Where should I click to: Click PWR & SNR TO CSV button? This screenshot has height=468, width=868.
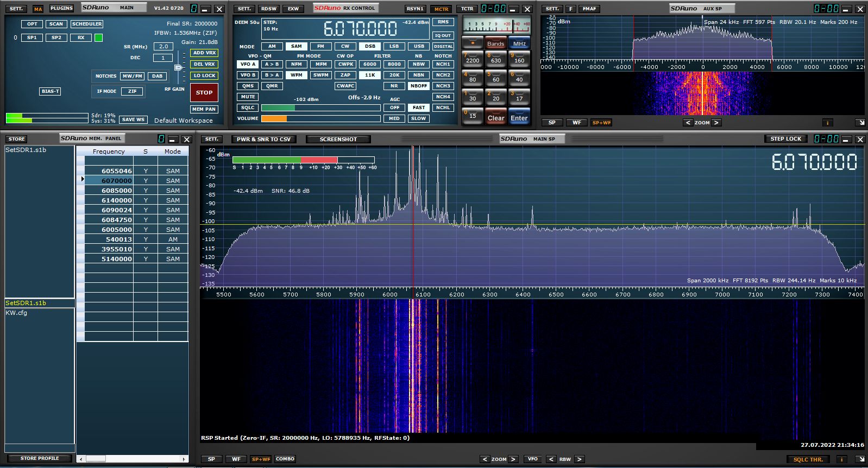click(263, 140)
